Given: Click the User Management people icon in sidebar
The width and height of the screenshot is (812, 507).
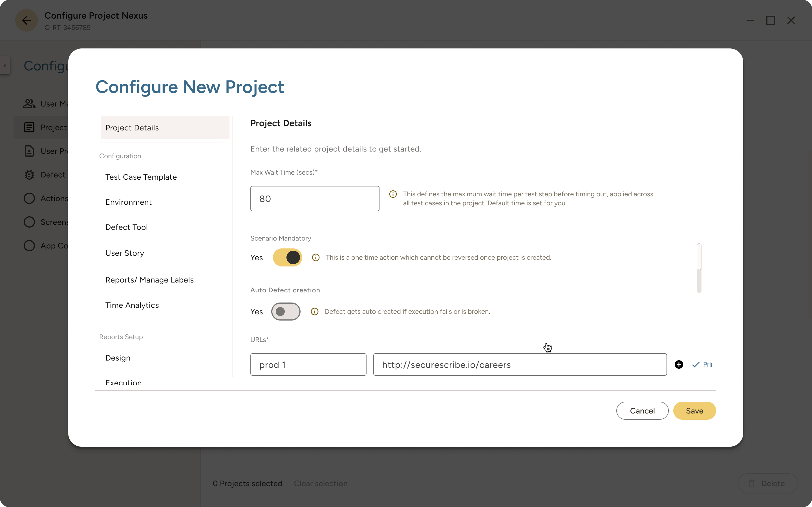Looking at the screenshot, I should click(x=29, y=104).
